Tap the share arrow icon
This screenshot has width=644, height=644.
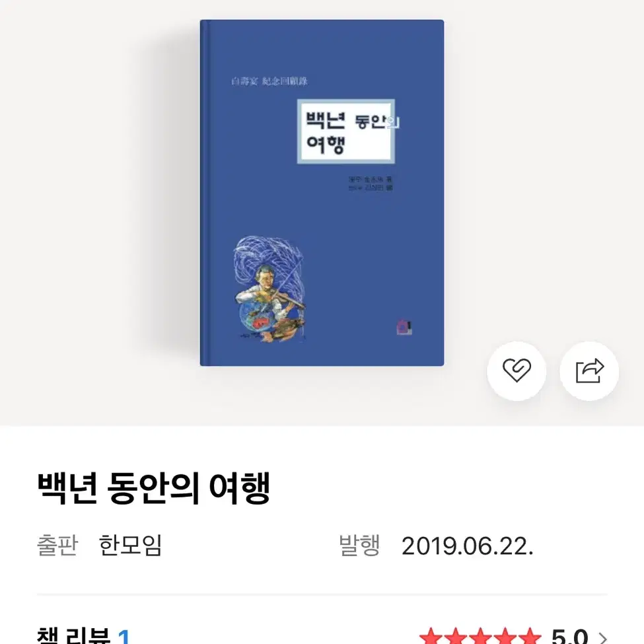pyautogui.click(x=589, y=371)
